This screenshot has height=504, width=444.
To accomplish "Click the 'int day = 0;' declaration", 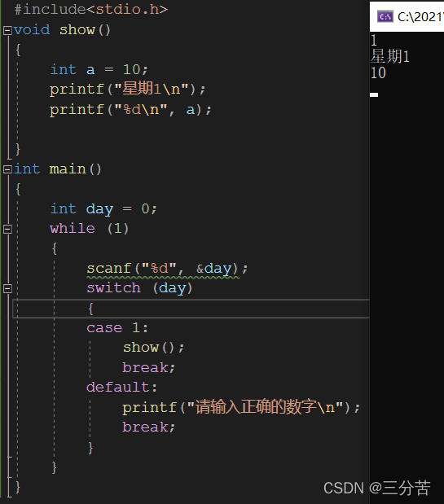I will [x=103, y=209].
